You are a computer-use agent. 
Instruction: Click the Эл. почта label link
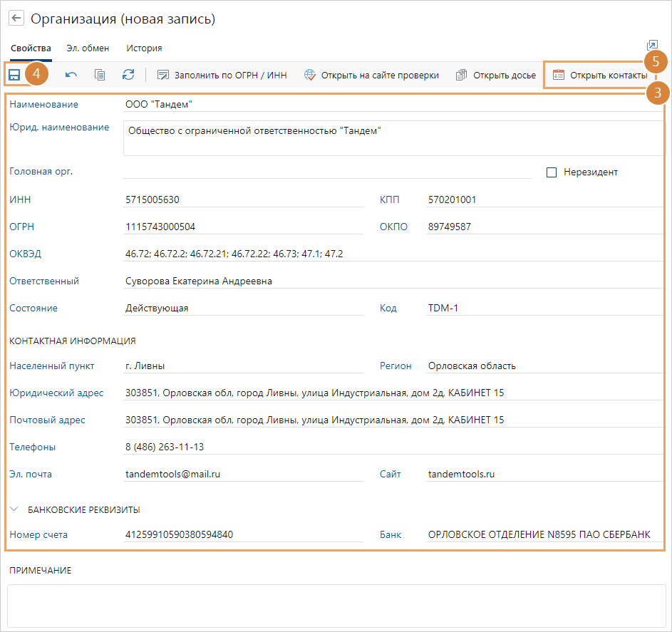pos(31,474)
